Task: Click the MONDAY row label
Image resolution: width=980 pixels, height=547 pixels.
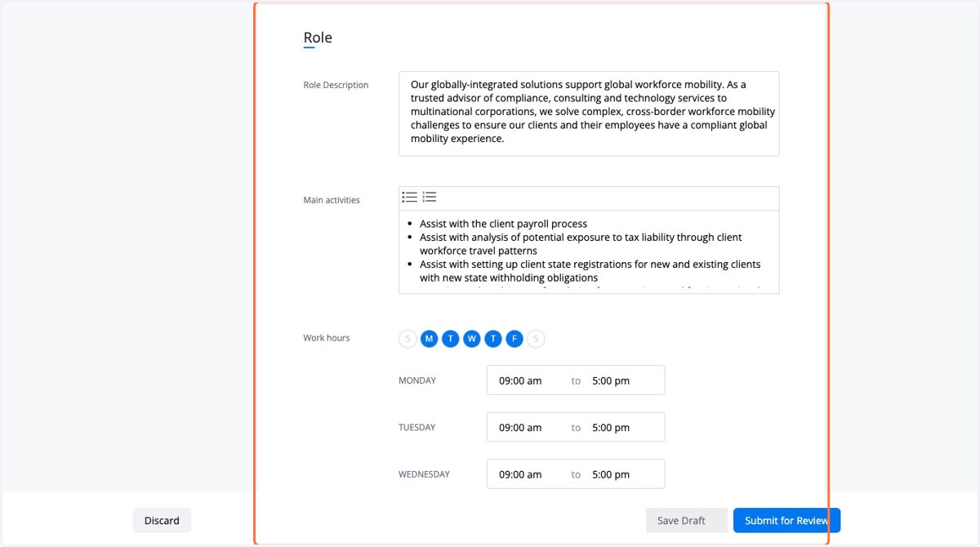Action: (x=417, y=380)
